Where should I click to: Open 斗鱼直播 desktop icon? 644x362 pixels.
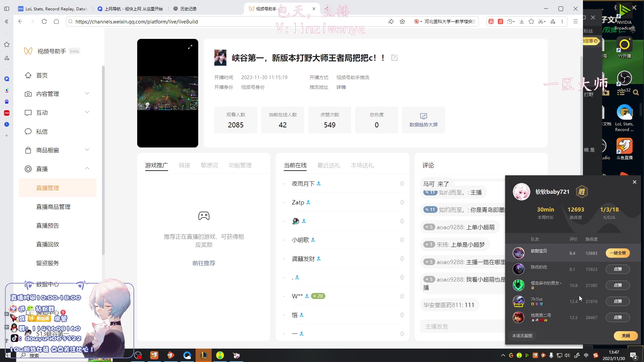(625, 149)
